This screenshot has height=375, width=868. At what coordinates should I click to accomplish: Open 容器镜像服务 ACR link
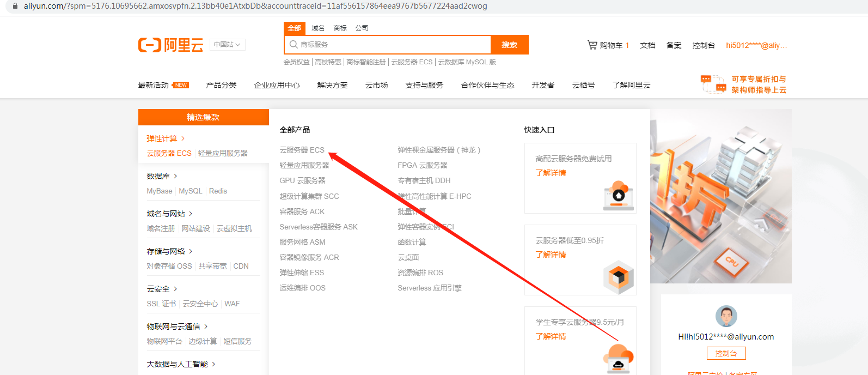point(309,257)
